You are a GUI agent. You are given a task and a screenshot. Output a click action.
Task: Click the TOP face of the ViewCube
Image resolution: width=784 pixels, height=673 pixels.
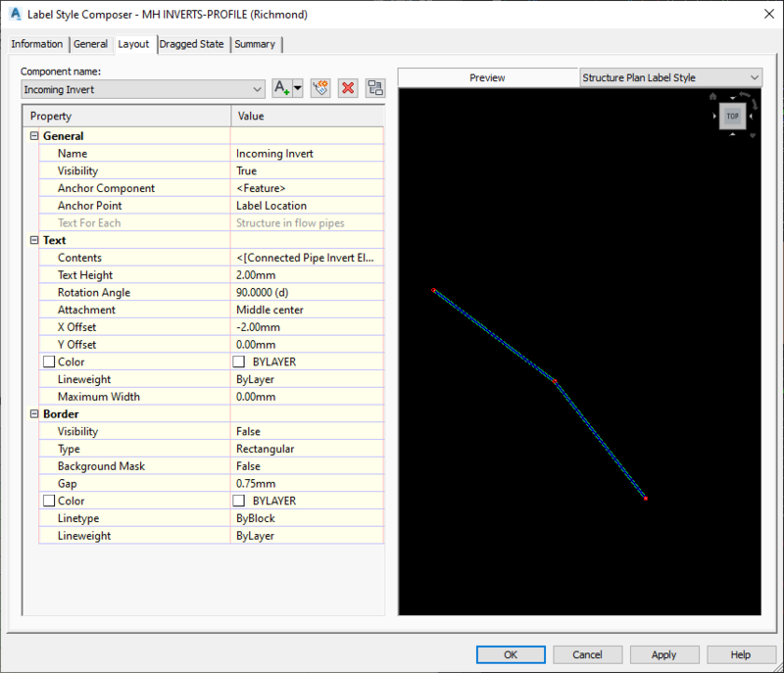tap(732, 116)
